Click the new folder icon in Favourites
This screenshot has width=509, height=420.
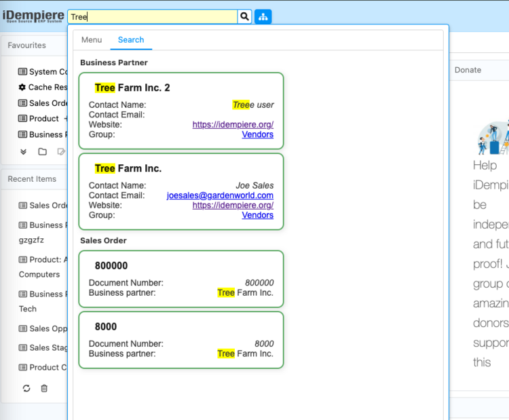click(42, 152)
